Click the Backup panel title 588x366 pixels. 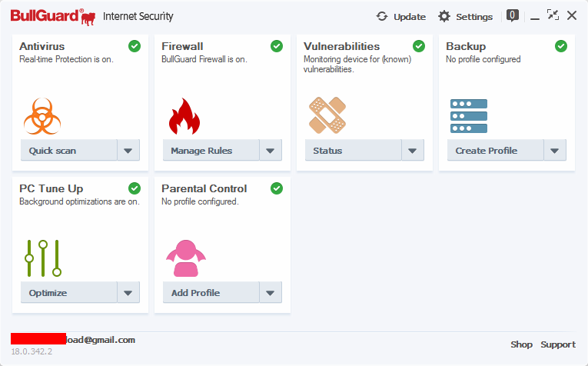tap(466, 46)
